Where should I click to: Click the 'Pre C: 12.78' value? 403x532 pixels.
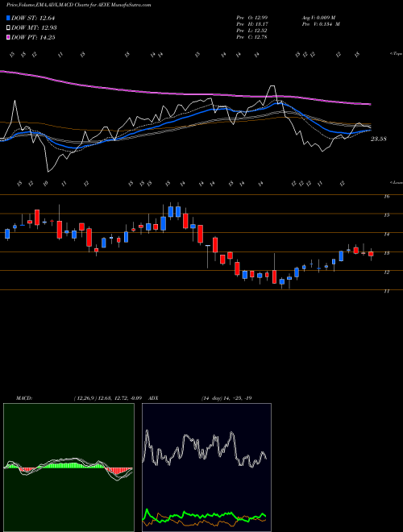tap(252, 37)
